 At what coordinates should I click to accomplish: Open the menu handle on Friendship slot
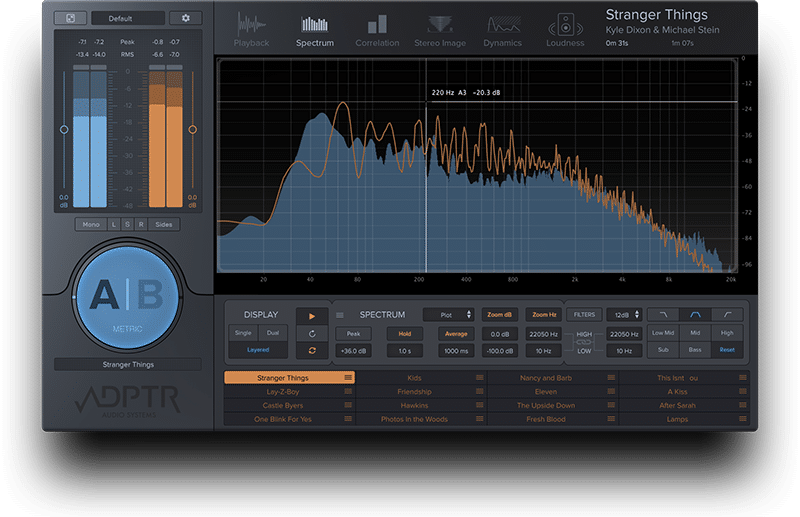click(480, 391)
